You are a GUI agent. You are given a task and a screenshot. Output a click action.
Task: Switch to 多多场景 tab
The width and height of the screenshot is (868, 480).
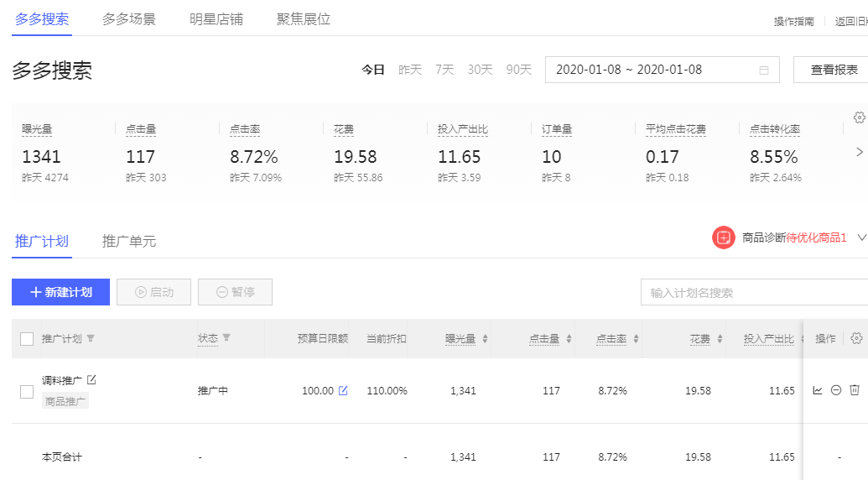pyautogui.click(x=129, y=19)
